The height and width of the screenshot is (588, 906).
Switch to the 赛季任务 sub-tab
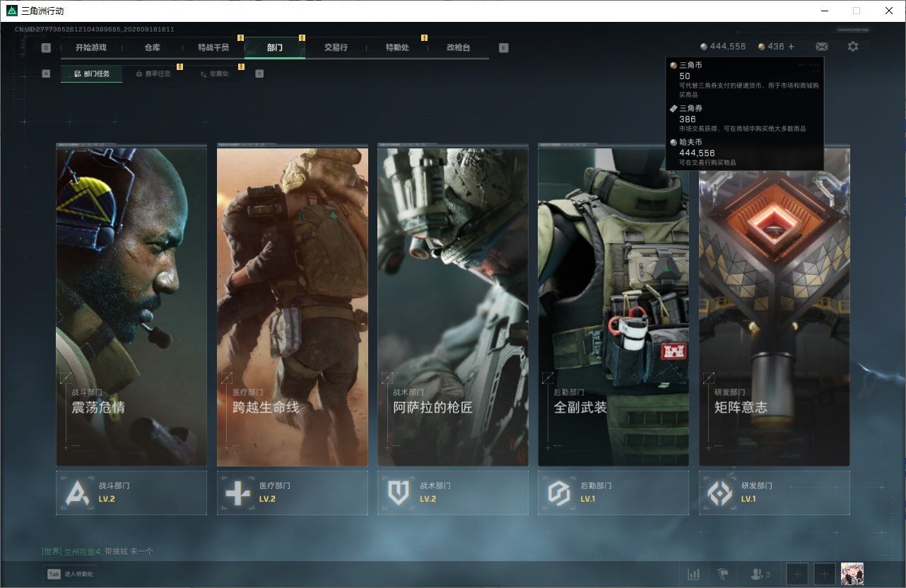[153, 73]
